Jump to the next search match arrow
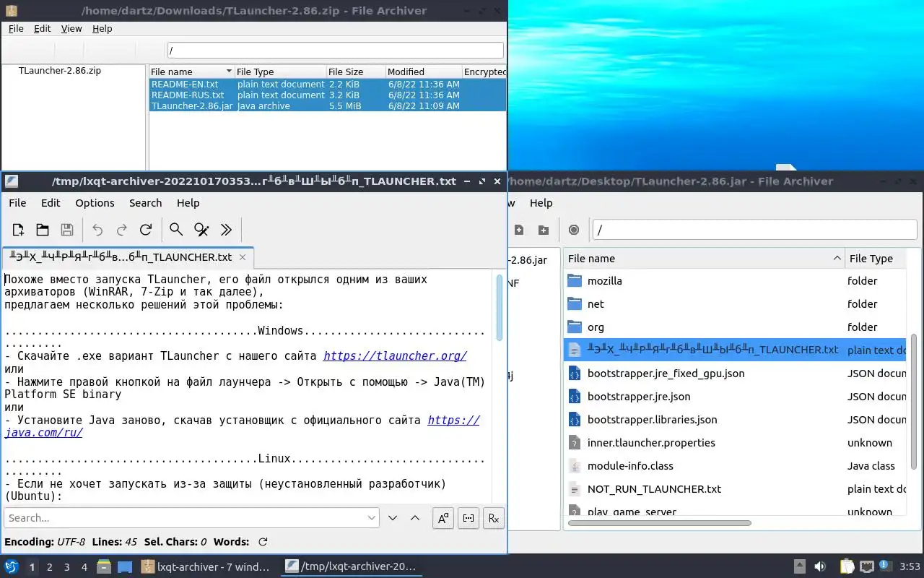The width and height of the screenshot is (924, 578). 393,518
